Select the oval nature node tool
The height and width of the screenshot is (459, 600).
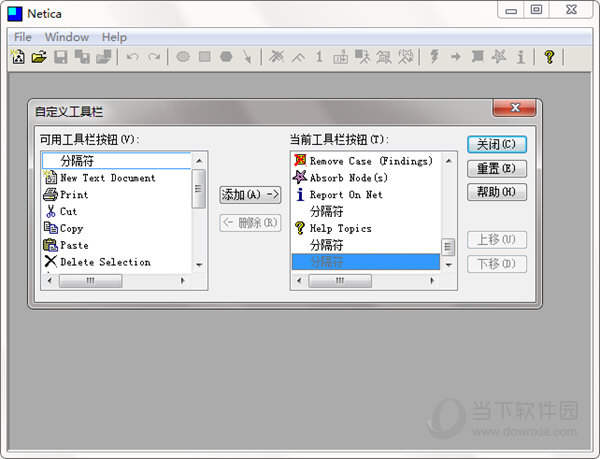click(183, 57)
